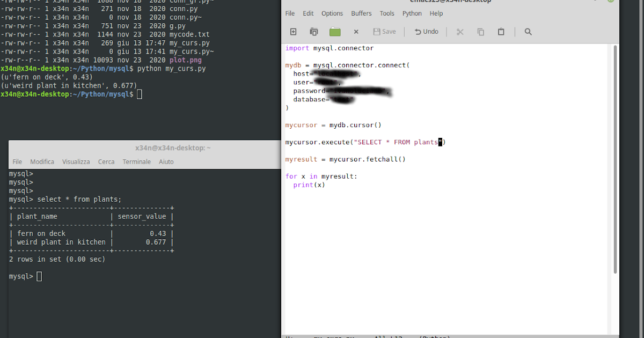Save my_curs.py with the Save toolbar icon
This screenshot has height=338, width=644.
coord(384,32)
